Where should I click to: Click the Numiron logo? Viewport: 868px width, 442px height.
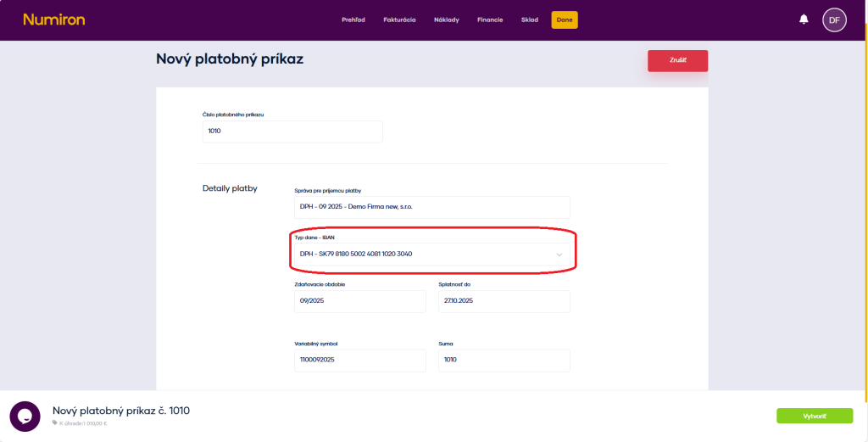(x=54, y=20)
